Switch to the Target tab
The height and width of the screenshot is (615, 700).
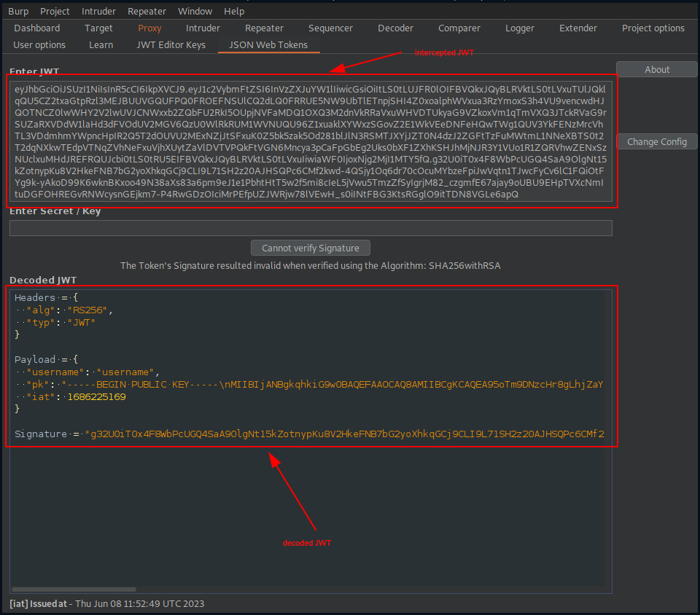98,28
